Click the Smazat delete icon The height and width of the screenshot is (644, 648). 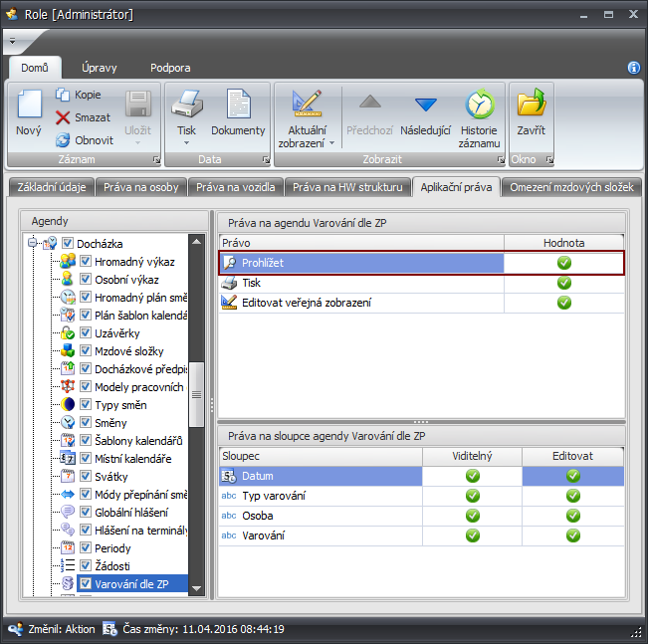[63, 117]
